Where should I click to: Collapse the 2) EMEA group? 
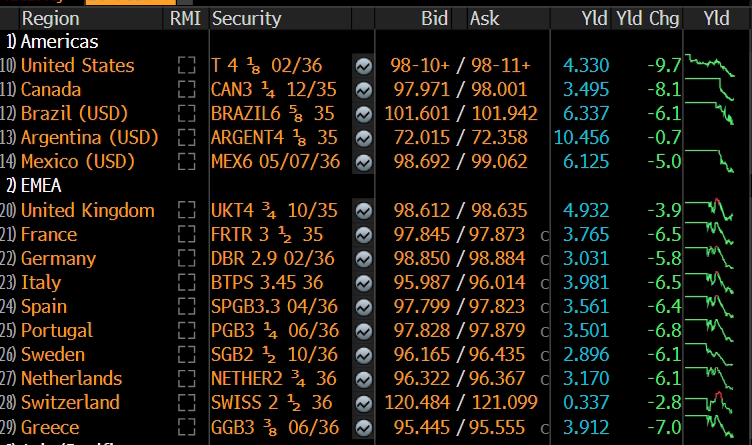coord(34,186)
